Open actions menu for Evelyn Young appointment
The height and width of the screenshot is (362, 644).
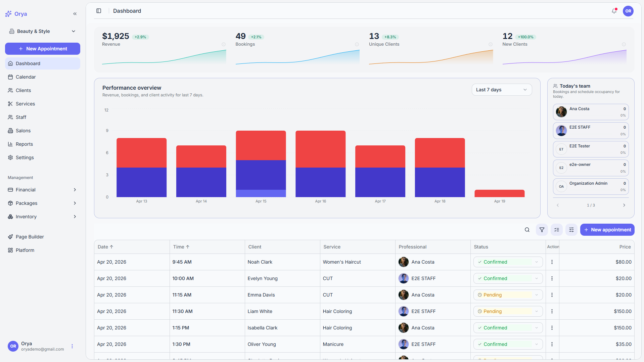[x=552, y=278]
